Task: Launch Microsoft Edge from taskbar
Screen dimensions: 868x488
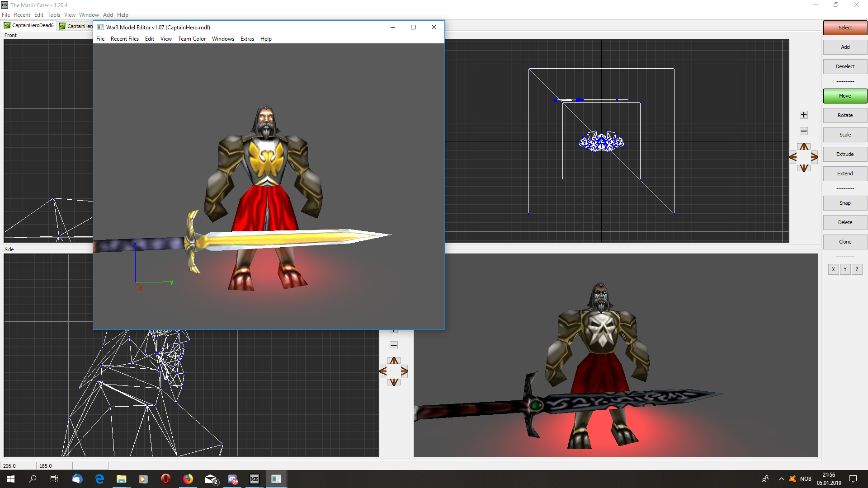Action: point(99,479)
